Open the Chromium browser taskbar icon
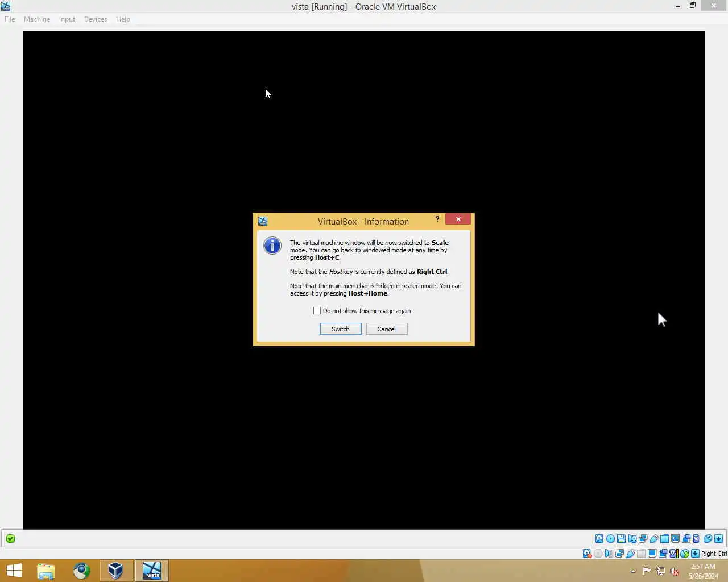 81,571
